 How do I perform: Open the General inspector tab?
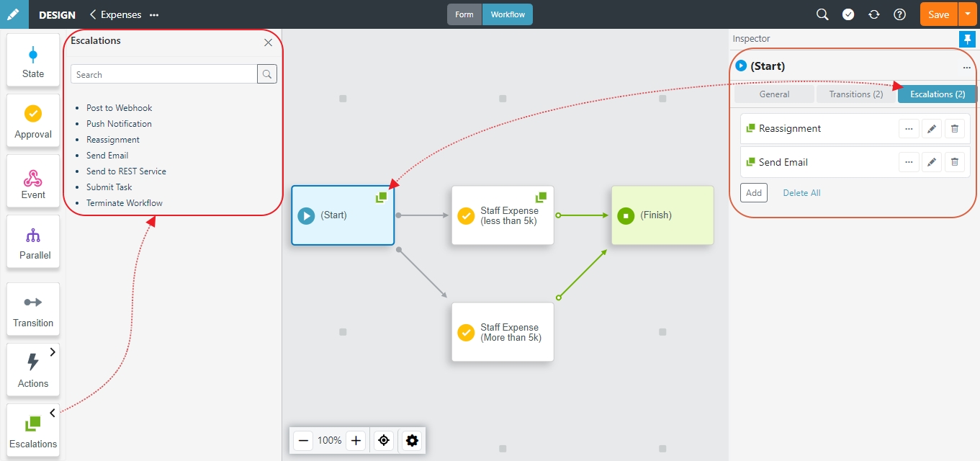point(775,94)
